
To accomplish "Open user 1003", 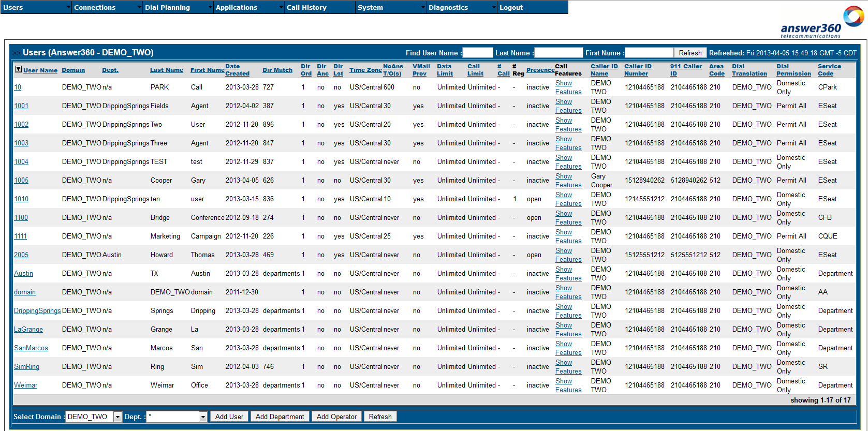I will 21,143.
